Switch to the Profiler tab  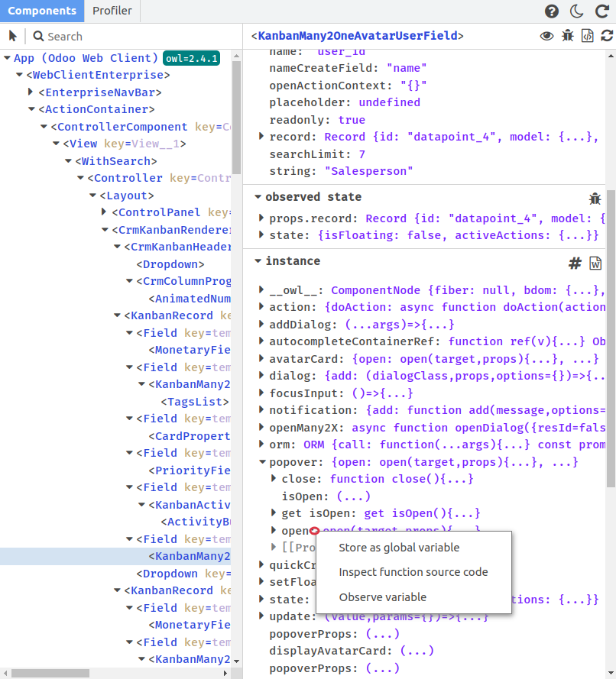[x=112, y=11]
